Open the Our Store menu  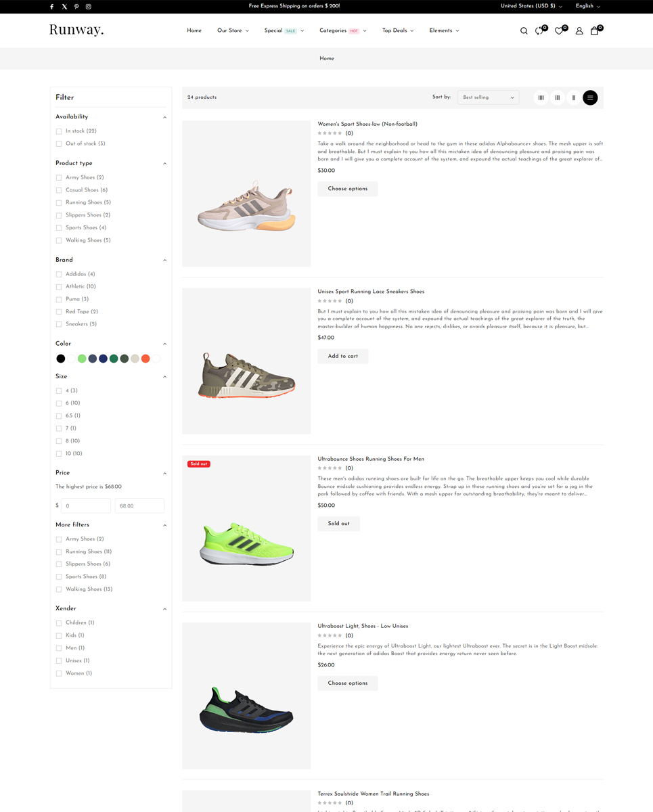233,30
